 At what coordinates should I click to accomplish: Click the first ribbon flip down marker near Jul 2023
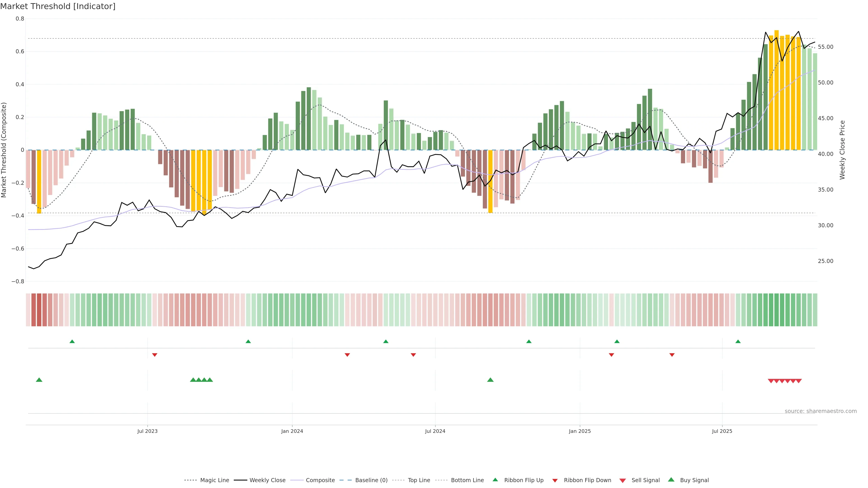point(155,355)
